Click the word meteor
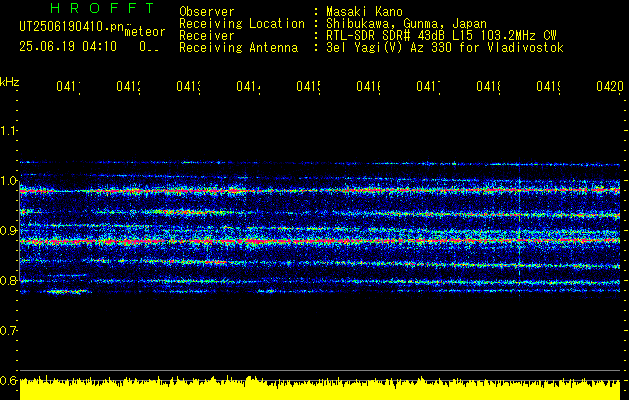 tap(145, 32)
